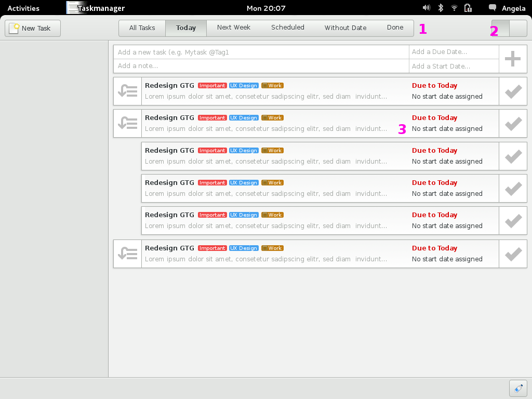
Task: Toggle the view switch in top-right toolbar
Action: coord(509,29)
